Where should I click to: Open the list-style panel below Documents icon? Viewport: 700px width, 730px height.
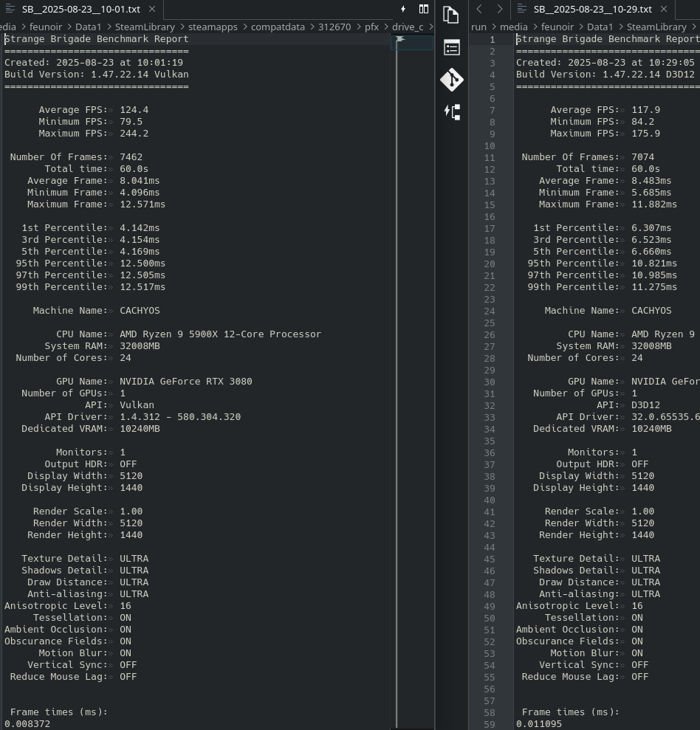(x=452, y=48)
